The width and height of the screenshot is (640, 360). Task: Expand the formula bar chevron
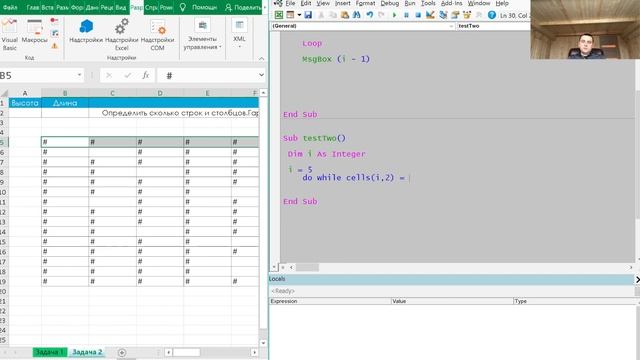tap(261, 75)
